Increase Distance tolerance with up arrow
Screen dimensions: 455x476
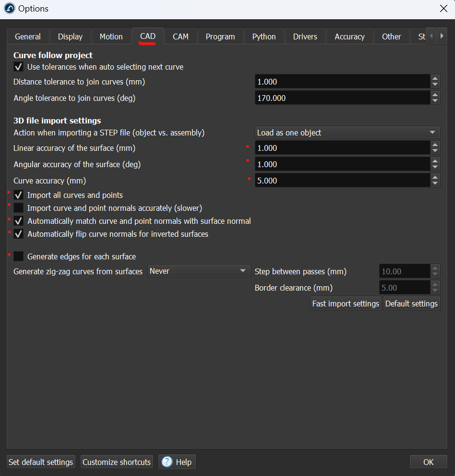(435, 78)
